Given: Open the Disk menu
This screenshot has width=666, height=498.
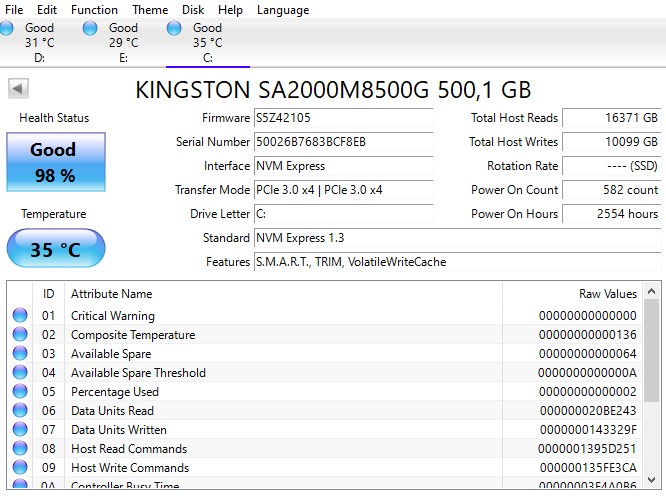Looking at the screenshot, I should coord(193,9).
